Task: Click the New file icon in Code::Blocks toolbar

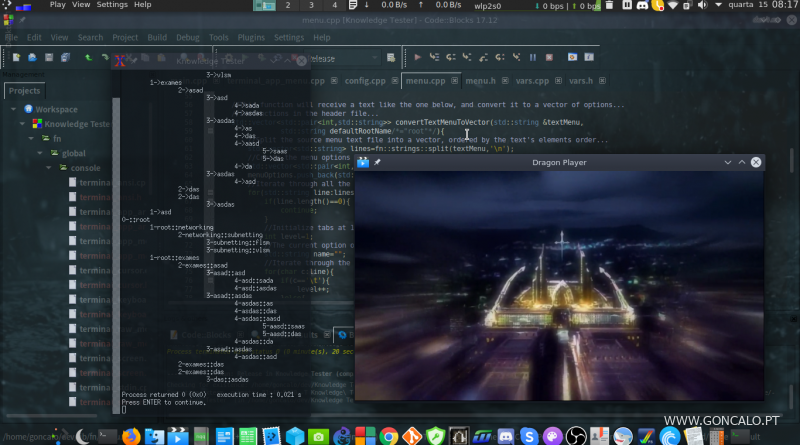Action: tap(16, 57)
